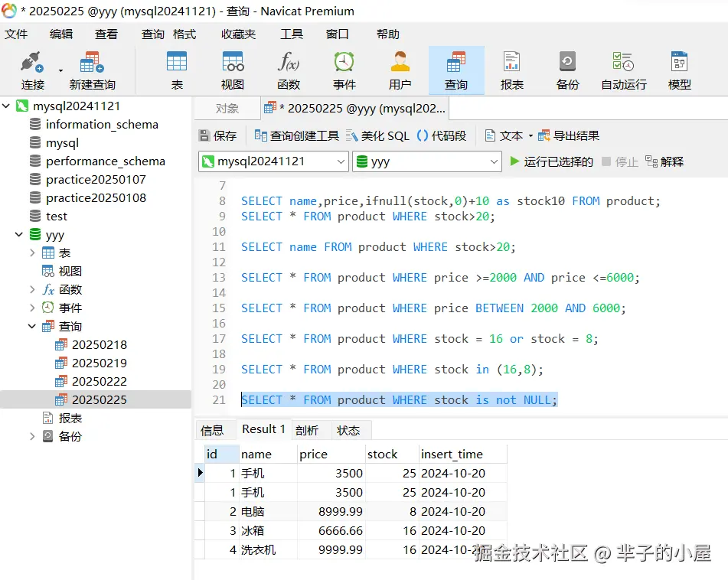Open the Table (表) toolbar icon
Viewport: 728px width, 580px height.
click(177, 62)
